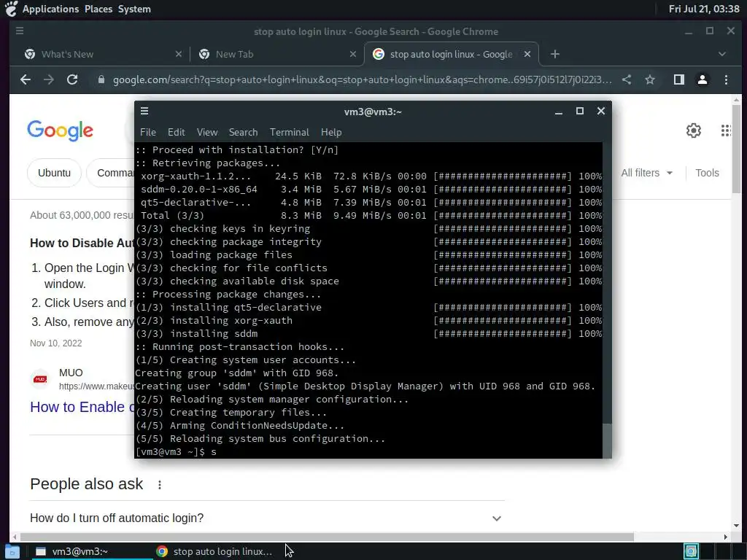
Task: Open terminal View menu
Action: click(x=207, y=133)
